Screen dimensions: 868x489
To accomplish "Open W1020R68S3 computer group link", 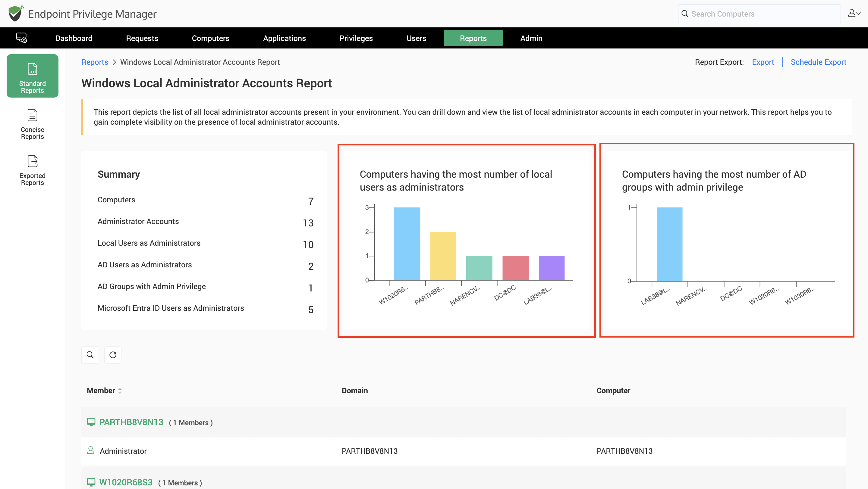I will (x=126, y=482).
